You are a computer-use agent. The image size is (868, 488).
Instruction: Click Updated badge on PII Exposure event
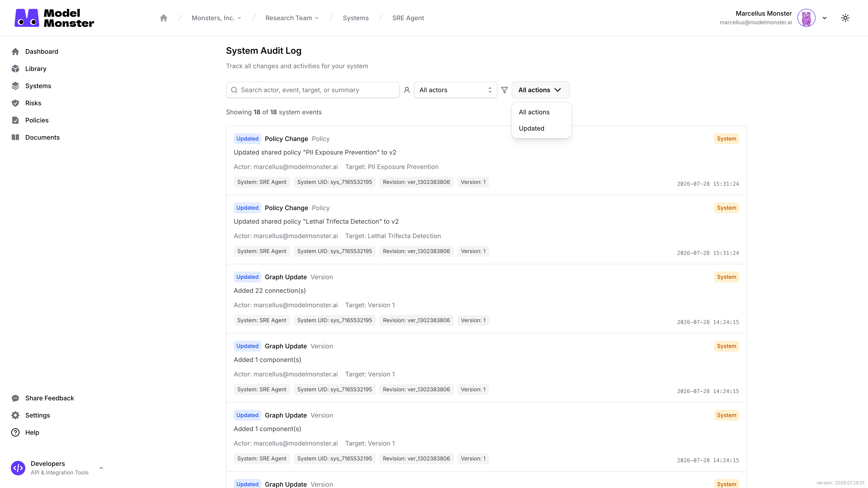247,139
